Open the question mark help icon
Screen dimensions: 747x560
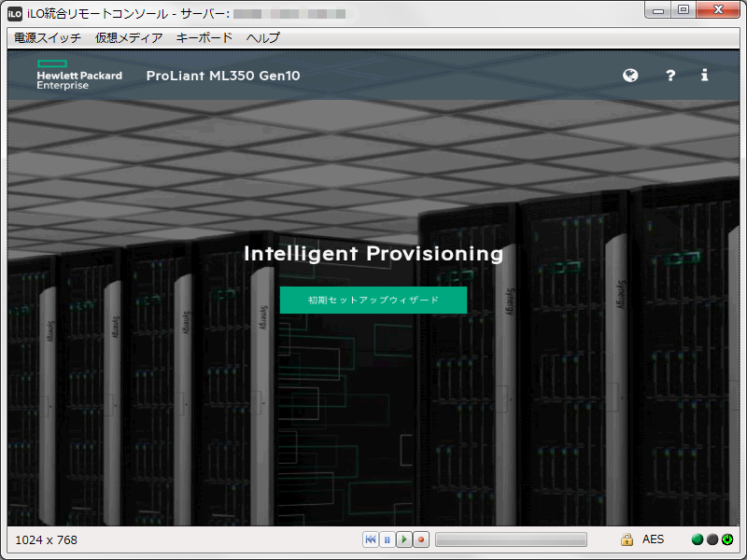pos(670,76)
